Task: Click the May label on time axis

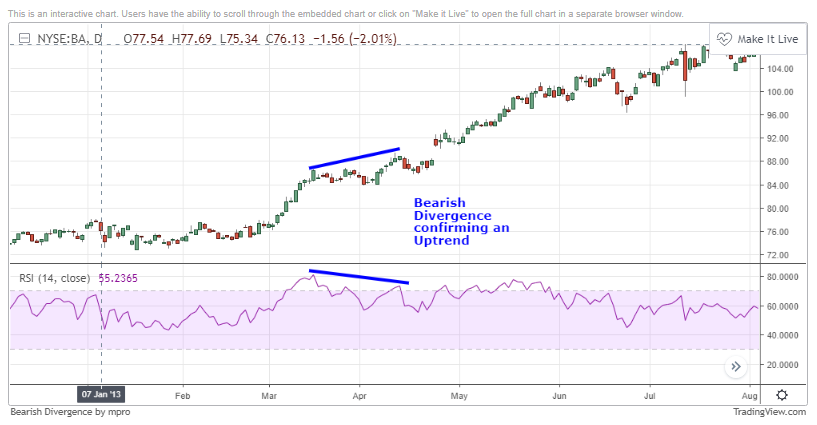Action: (x=459, y=396)
